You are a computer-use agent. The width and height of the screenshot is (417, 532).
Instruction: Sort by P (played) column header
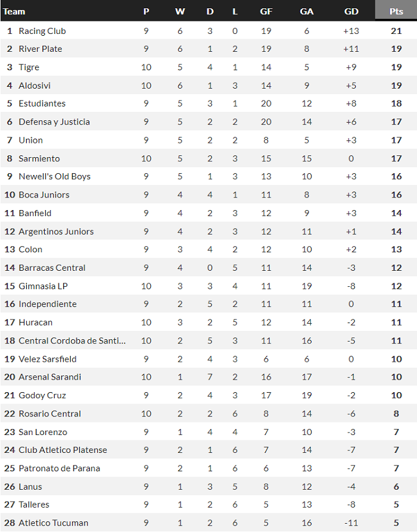147,11
